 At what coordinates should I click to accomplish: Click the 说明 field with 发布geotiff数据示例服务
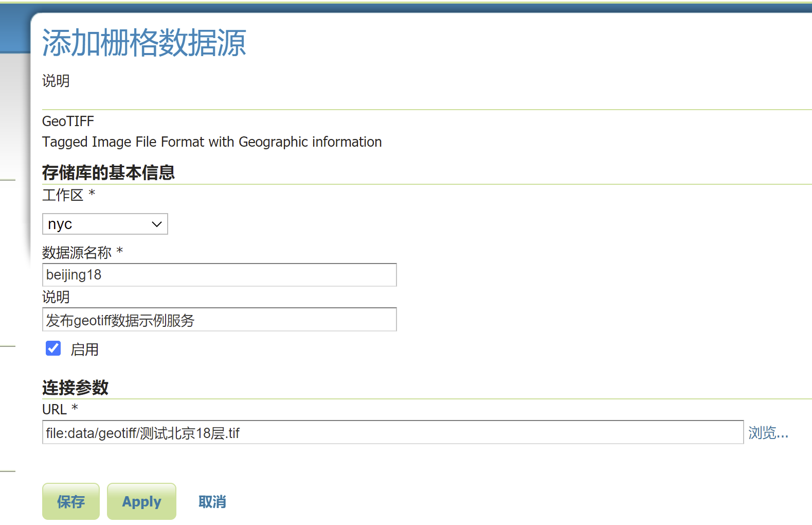(219, 320)
